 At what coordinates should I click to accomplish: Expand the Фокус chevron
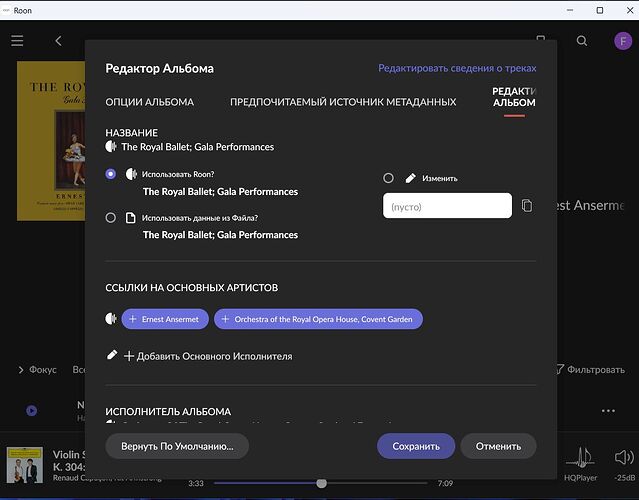pyautogui.click(x=21, y=370)
